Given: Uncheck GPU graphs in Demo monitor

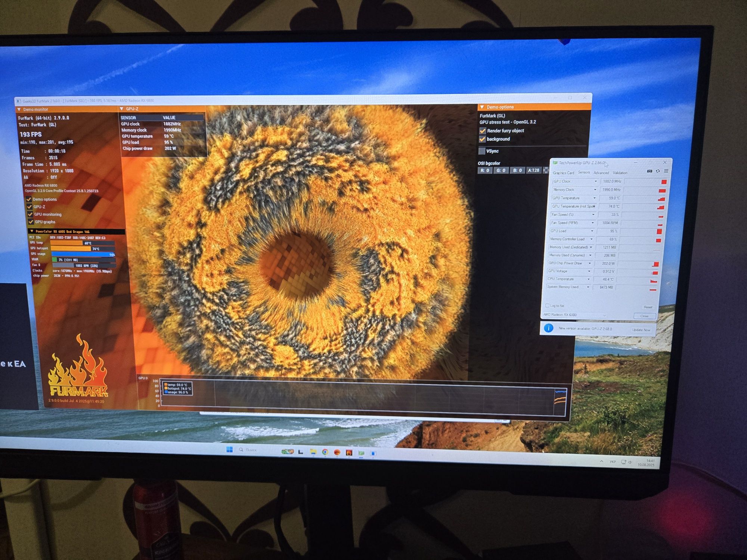Looking at the screenshot, I should coord(31,222).
